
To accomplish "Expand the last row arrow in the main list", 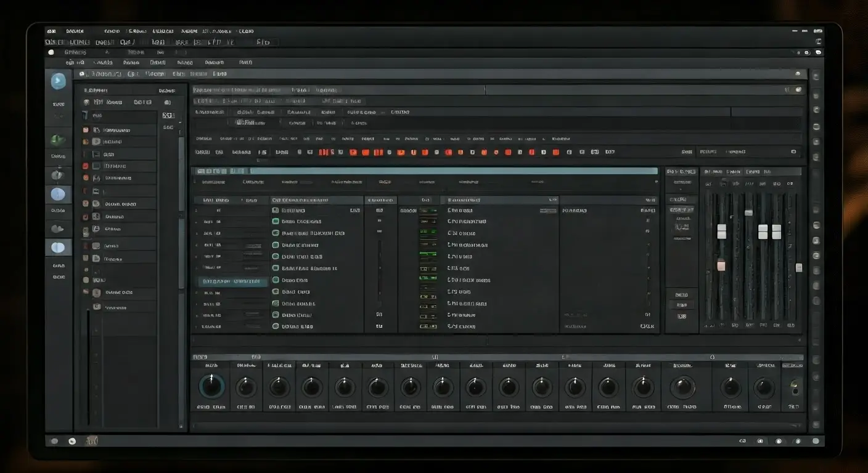I will coord(197,326).
